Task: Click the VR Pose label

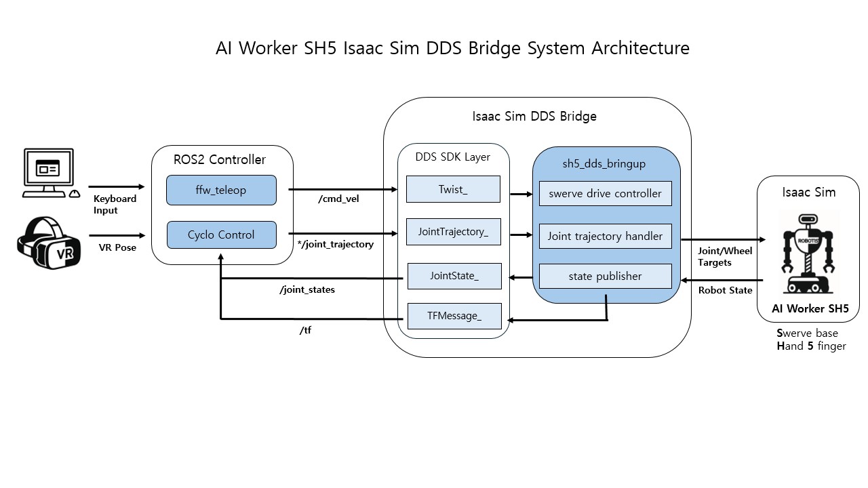Action: click(x=117, y=247)
